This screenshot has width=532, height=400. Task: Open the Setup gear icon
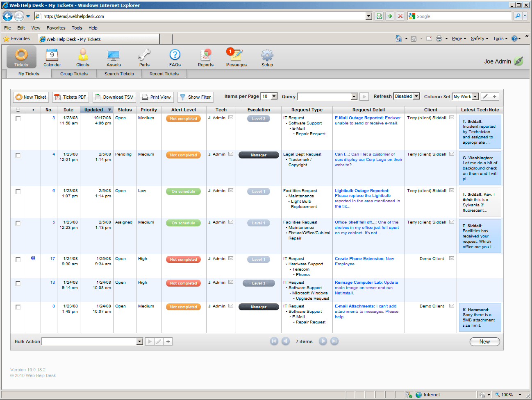click(x=267, y=56)
